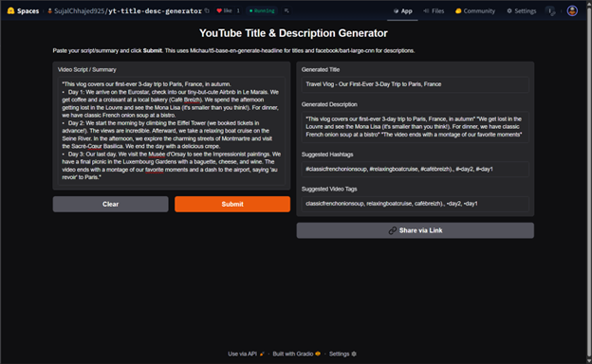Open the yt-title-desc-generator repository link
This screenshot has width=592, height=364.
tap(155, 11)
